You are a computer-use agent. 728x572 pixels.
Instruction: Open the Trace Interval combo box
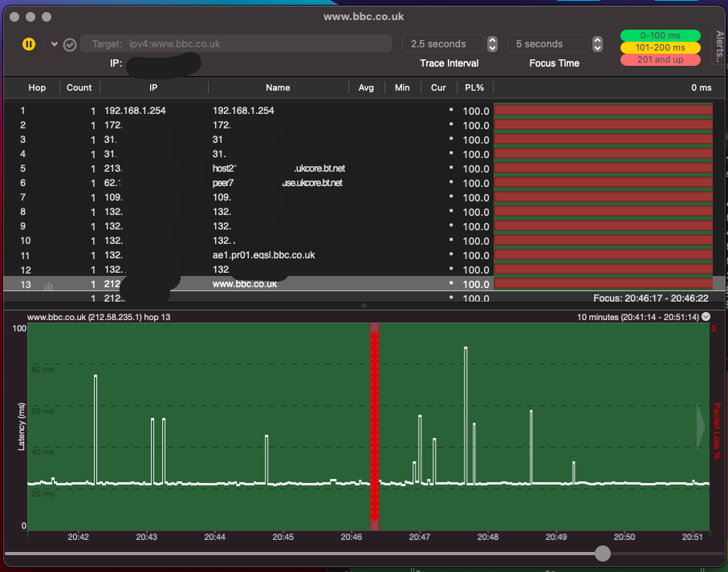(x=444, y=44)
